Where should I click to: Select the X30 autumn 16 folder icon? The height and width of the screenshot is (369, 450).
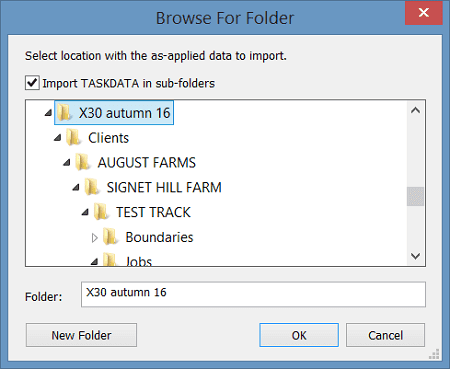tap(64, 112)
